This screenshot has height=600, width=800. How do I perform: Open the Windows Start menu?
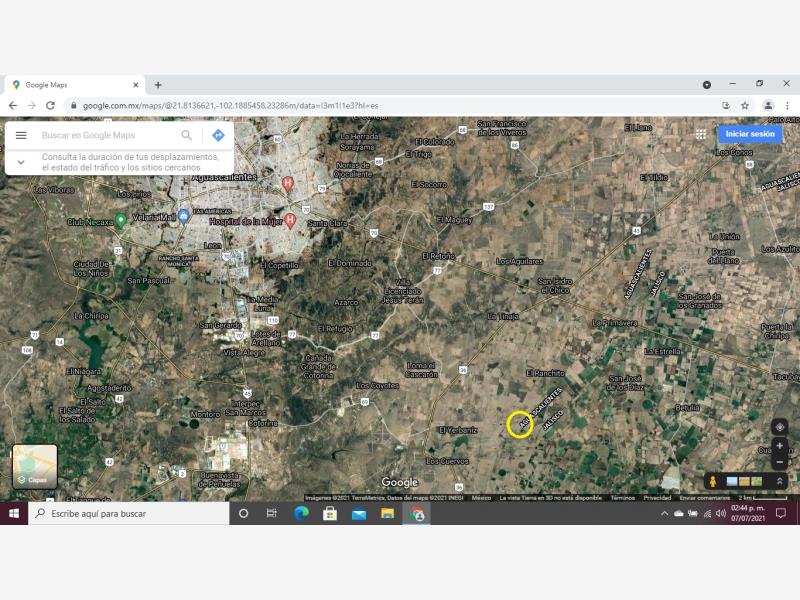click(x=14, y=513)
